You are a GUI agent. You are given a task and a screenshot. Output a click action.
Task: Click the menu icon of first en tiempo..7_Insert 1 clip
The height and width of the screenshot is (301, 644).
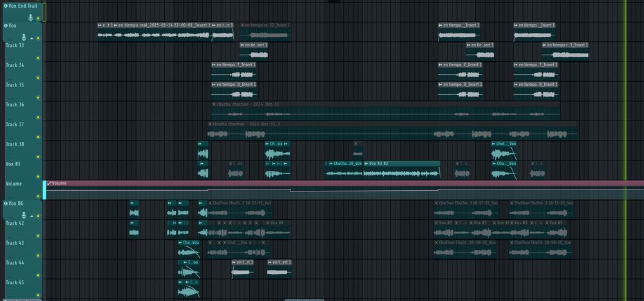click(x=214, y=64)
